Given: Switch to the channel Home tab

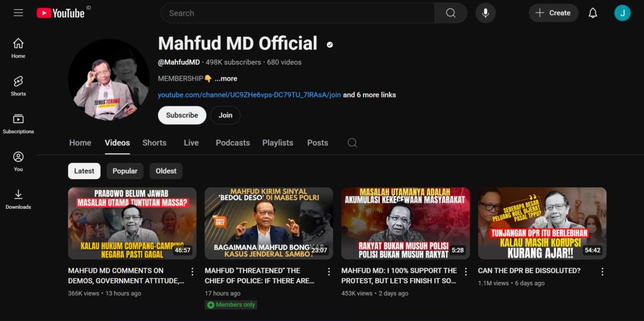Looking at the screenshot, I should click(x=80, y=143).
